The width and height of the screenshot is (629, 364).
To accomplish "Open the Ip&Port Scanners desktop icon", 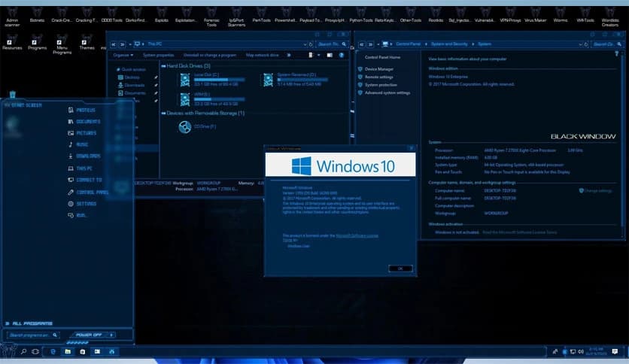I will [236, 17].
